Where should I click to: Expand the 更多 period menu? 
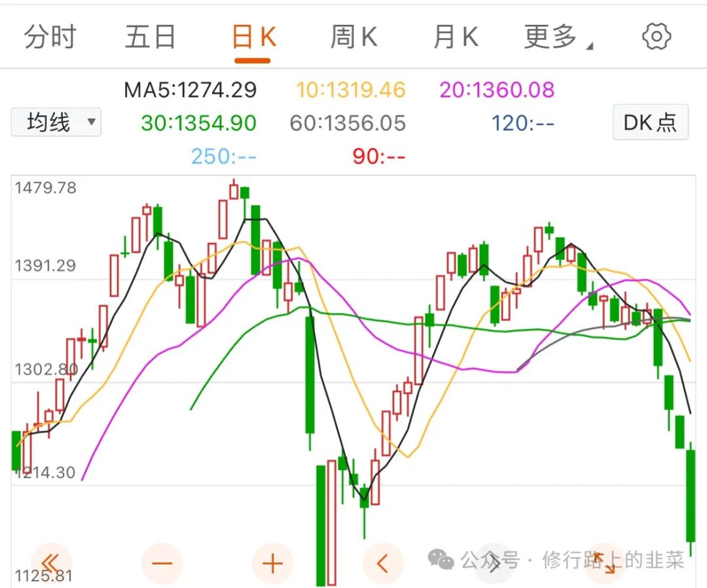558,37
